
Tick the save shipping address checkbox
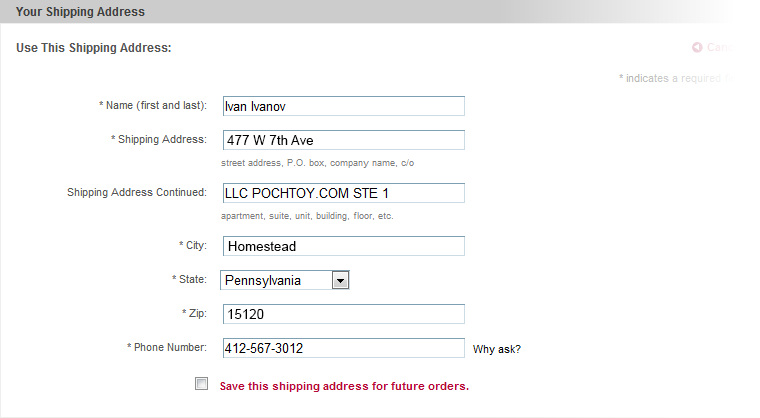coord(202,384)
